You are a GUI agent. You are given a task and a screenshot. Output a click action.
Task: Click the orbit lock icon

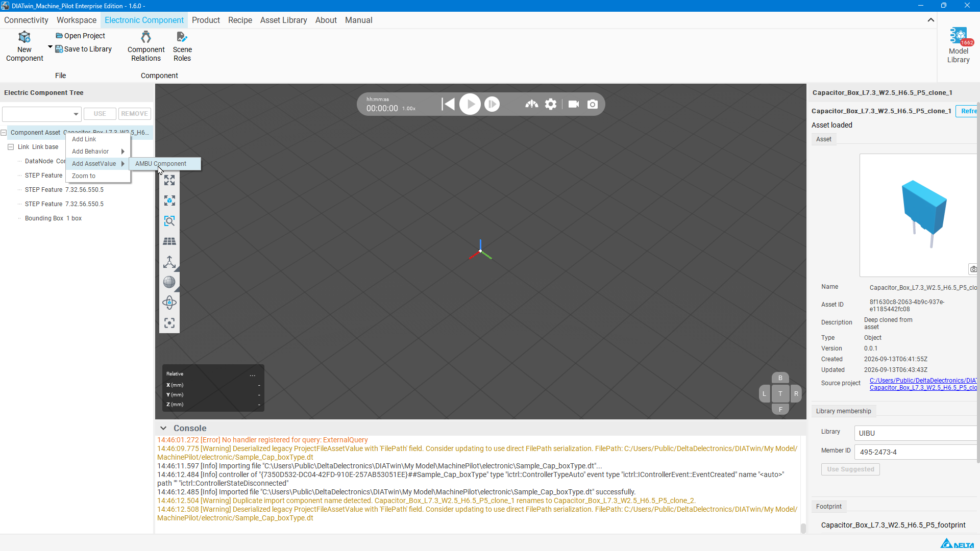tap(169, 303)
